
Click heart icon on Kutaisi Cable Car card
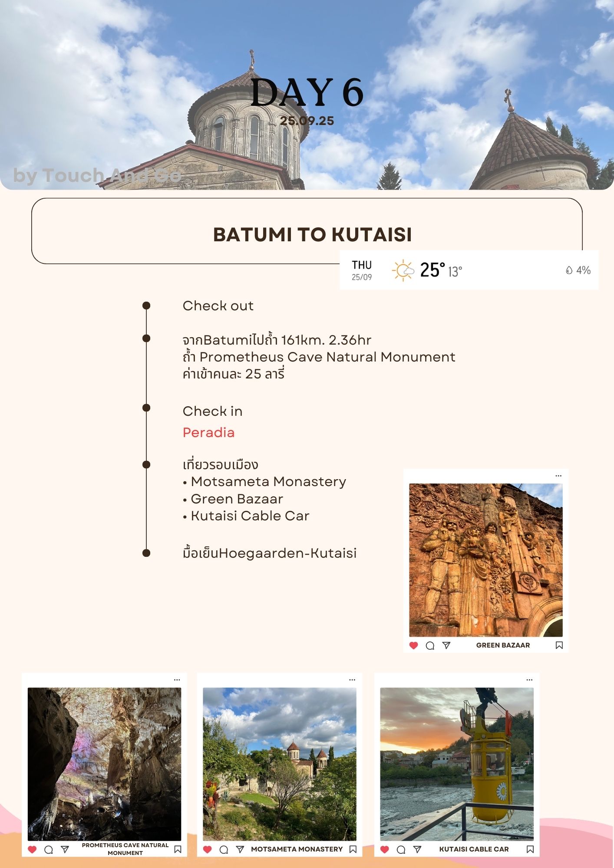[x=385, y=849]
